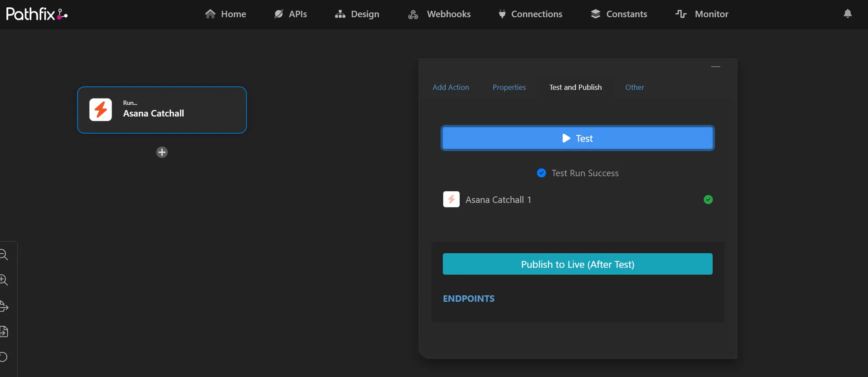Open the Properties tab
Viewport: 868px width, 377px height.
(x=509, y=87)
